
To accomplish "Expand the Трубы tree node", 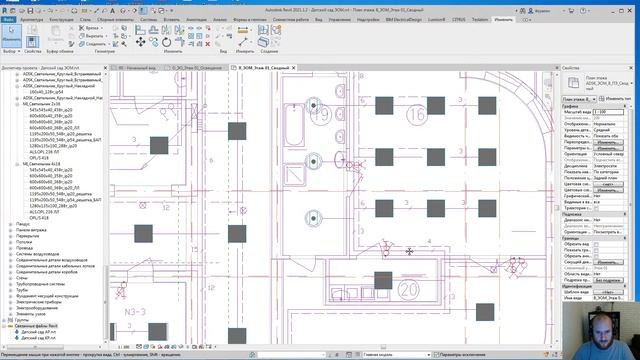I will [11, 290].
